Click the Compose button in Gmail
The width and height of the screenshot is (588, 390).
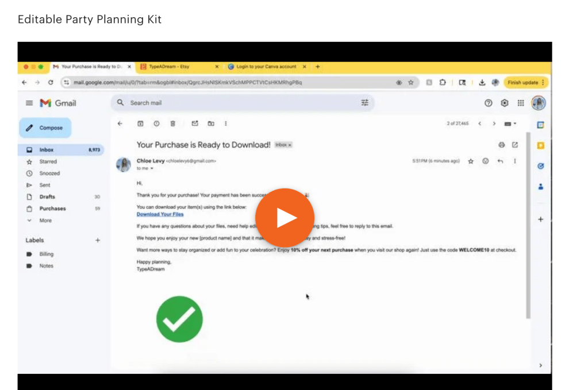click(x=45, y=128)
